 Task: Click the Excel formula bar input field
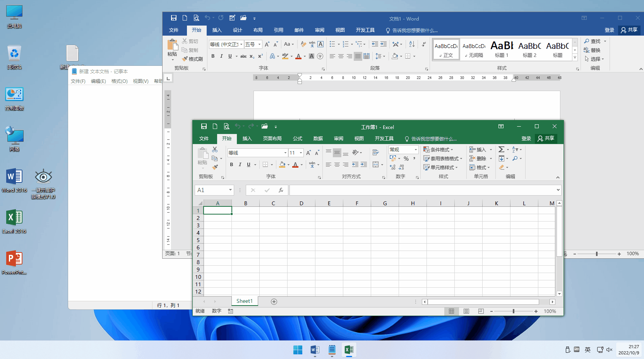pyautogui.click(x=422, y=190)
